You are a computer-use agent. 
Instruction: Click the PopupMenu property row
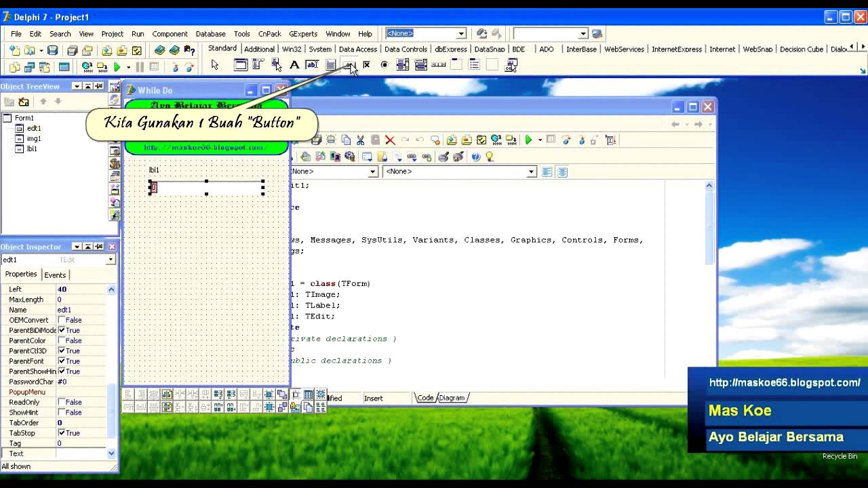(54, 392)
